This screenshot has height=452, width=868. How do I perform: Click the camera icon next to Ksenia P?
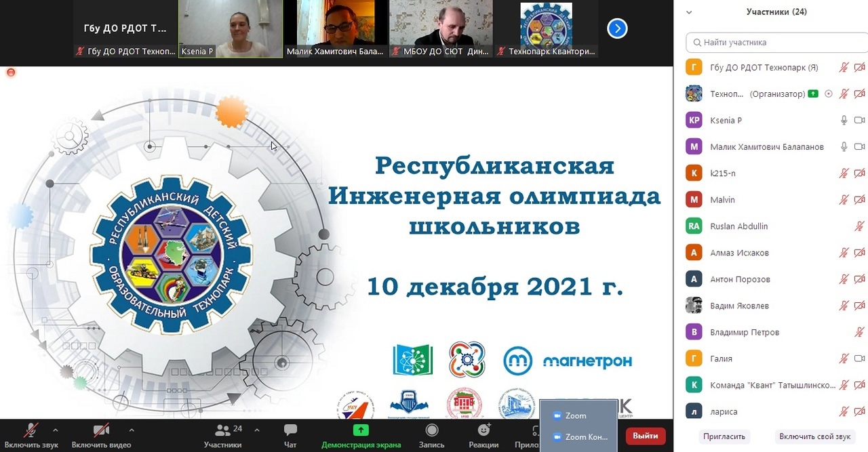tap(859, 120)
